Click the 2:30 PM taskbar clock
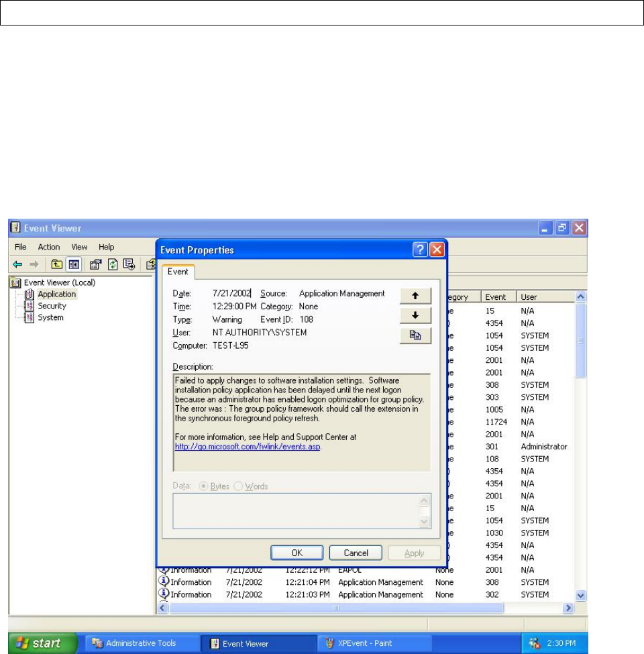The width and height of the screenshot is (644, 654). 561,643
